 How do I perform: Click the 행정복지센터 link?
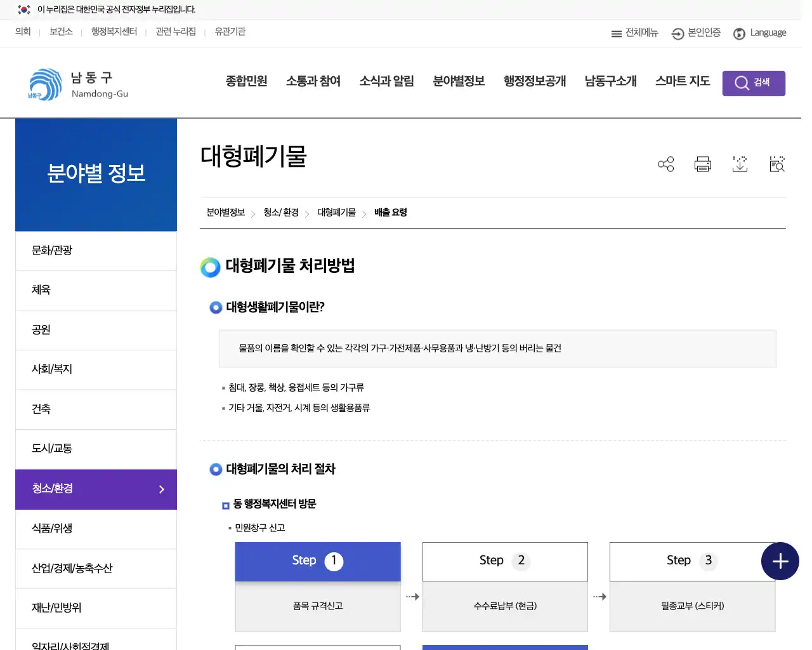tap(114, 31)
